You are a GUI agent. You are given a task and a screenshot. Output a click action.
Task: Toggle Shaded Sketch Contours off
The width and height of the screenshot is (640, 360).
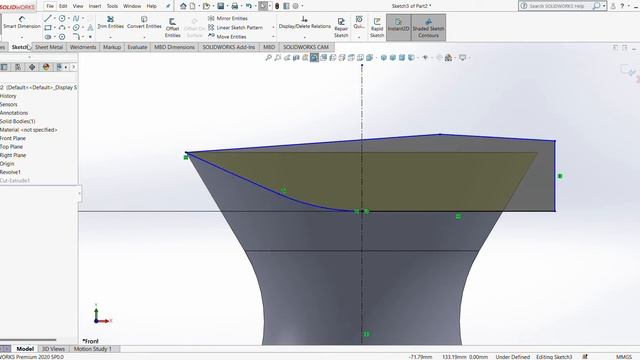point(428,27)
